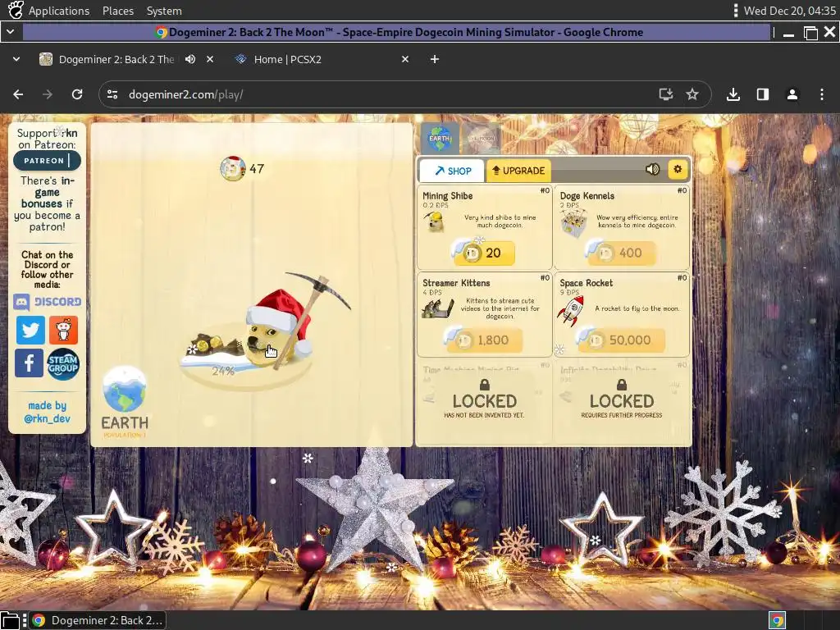Click Dogeminer taskbar window button

(98, 620)
